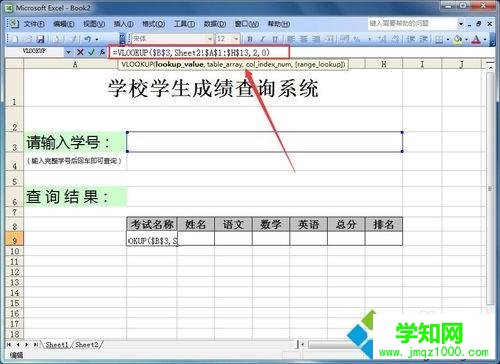The width and height of the screenshot is (500, 364).
Task: Click the Merge and Center icon
Action: (329, 39)
